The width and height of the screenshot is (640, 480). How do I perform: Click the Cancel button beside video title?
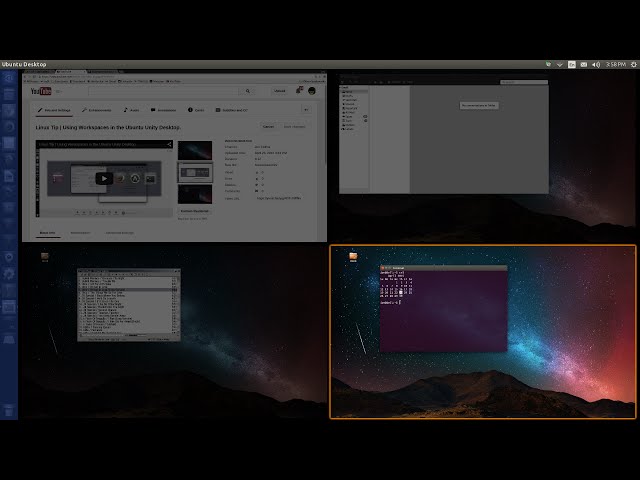click(268, 127)
